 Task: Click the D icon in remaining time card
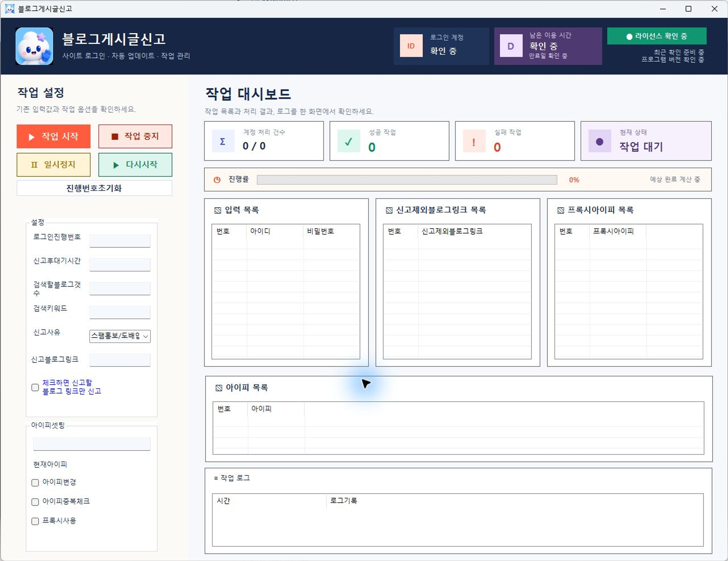[x=511, y=46]
